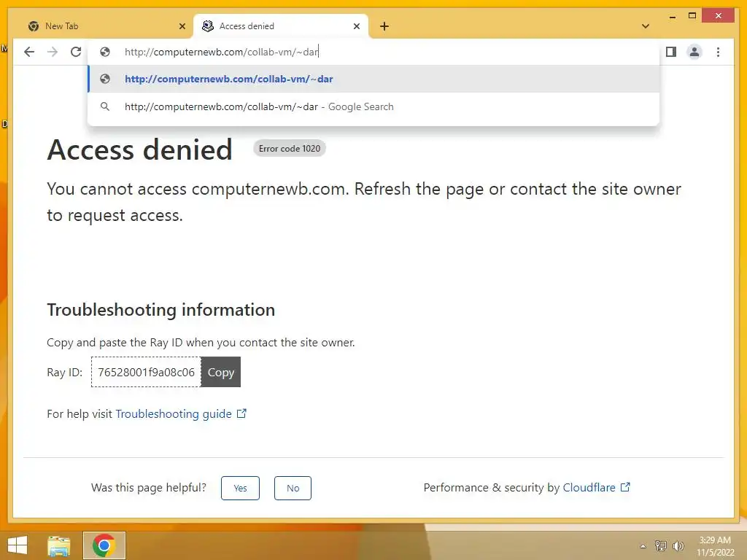Image resolution: width=747 pixels, height=560 pixels.
Task: Open the Windows Start button
Action: click(18, 545)
